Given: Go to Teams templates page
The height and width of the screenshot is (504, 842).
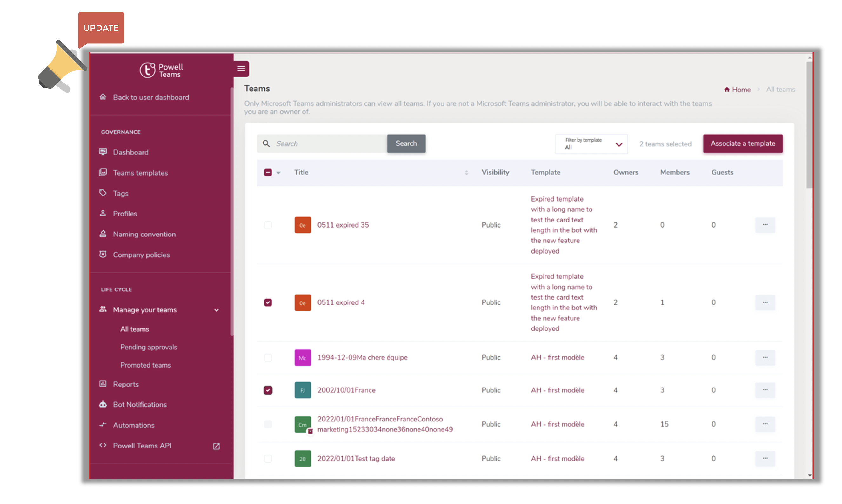Looking at the screenshot, I should 140,173.
